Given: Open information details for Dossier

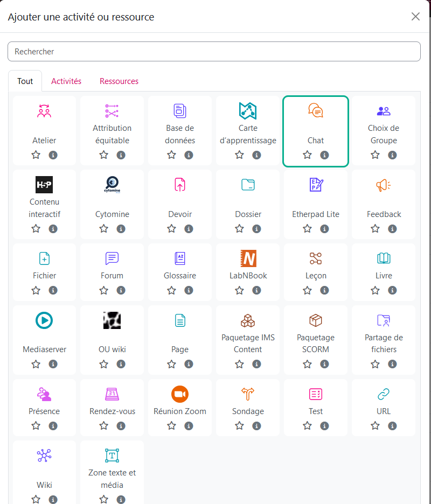Looking at the screenshot, I should pyautogui.click(x=256, y=229).
